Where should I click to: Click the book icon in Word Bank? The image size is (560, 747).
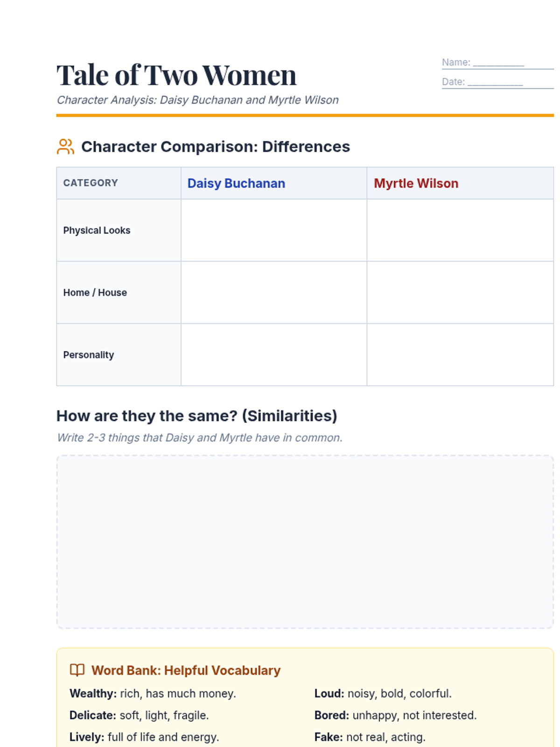click(77, 670)
